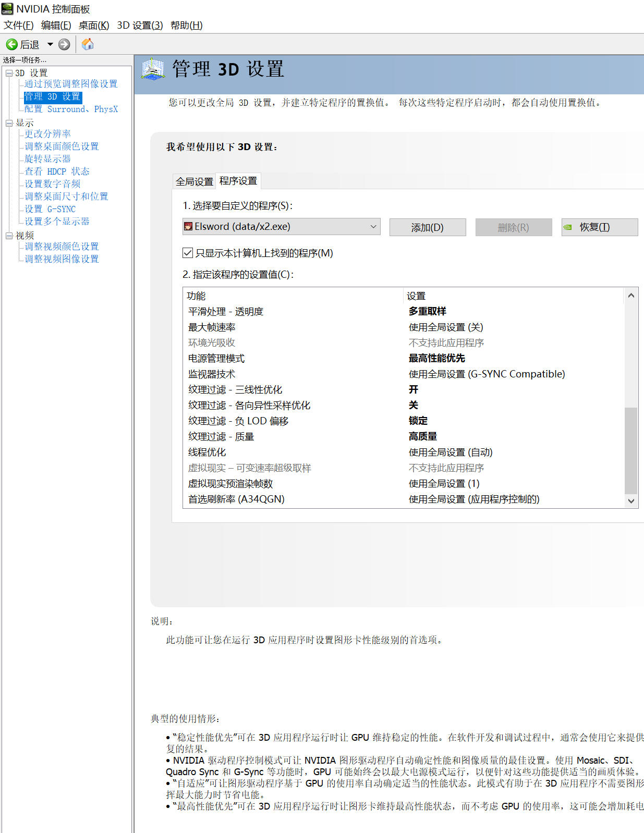Select 纹理过滤 - 负 LOD 偏移 row
This screenshot has height=833, width=644.
click(404, 421)
